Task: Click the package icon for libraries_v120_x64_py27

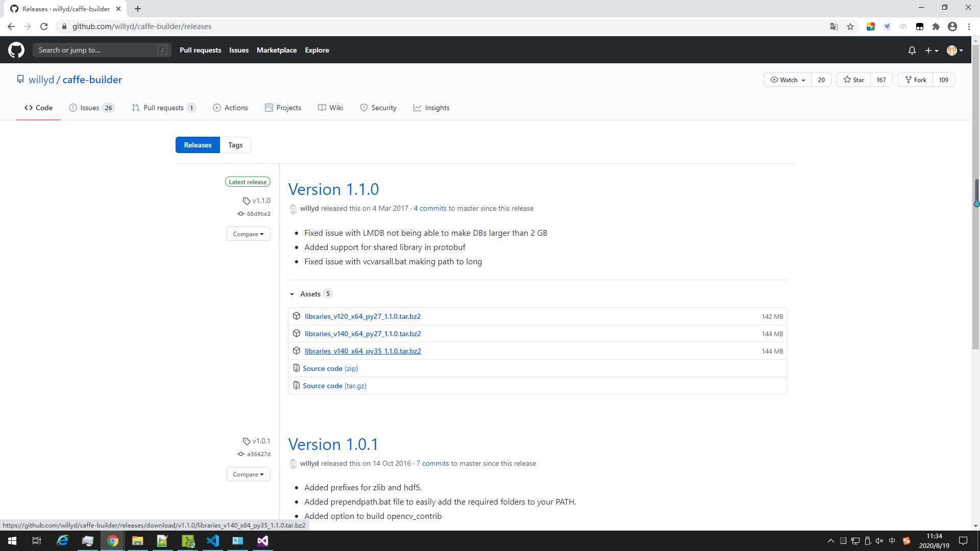Action: click(x=297, y=316)
